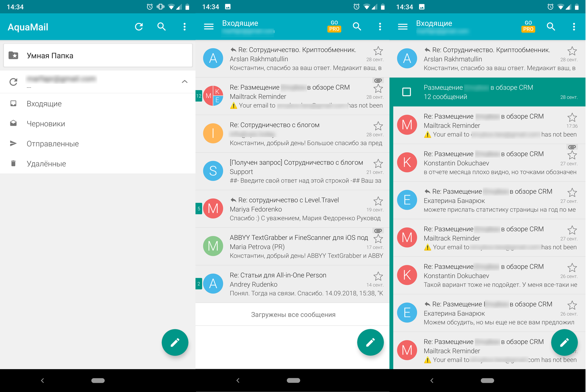Star the Mariya Fedorenko Level.Travel message
586x392 pixels.
point(378,201)
